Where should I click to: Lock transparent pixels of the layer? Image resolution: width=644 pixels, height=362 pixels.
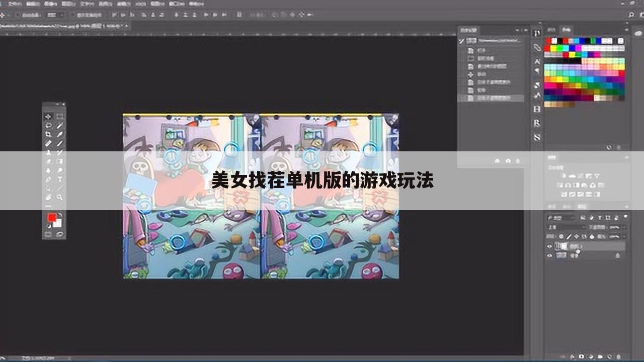coord(561,236)
